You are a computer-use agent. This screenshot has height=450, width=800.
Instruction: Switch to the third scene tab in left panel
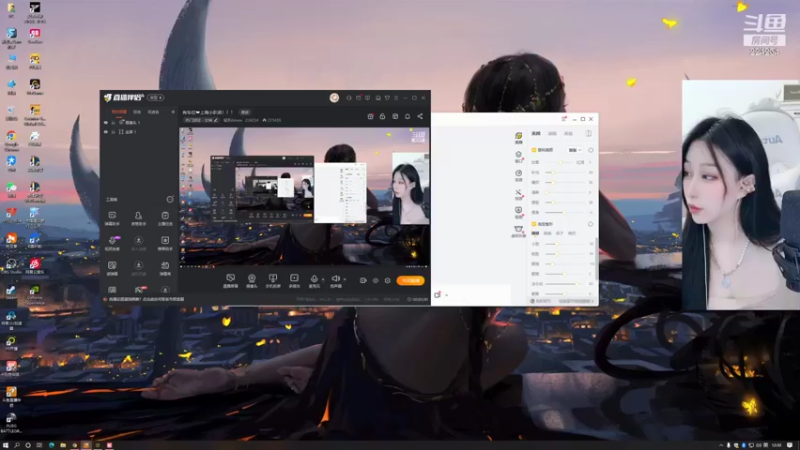point(153,112)
